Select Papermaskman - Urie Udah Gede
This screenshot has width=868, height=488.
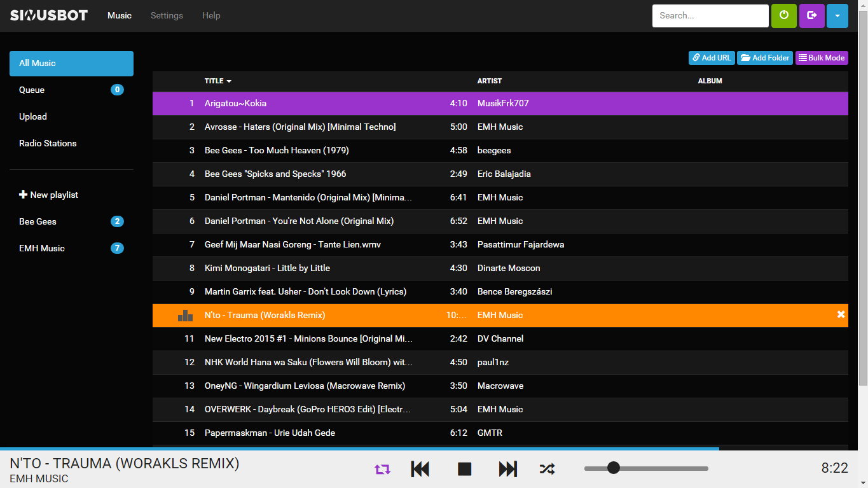tap(500, 433)
